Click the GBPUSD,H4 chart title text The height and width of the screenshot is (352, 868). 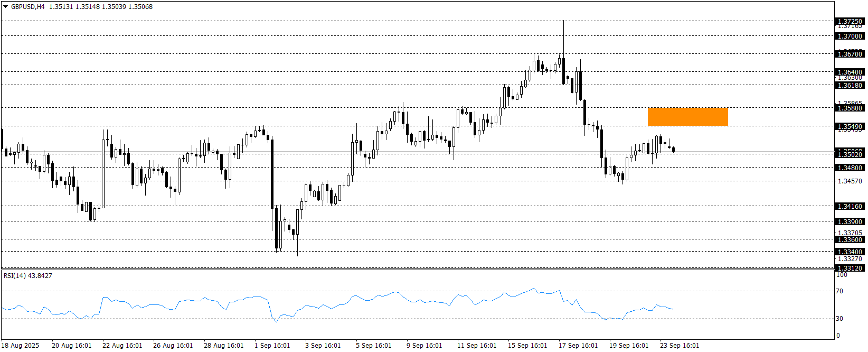(27, 7)
